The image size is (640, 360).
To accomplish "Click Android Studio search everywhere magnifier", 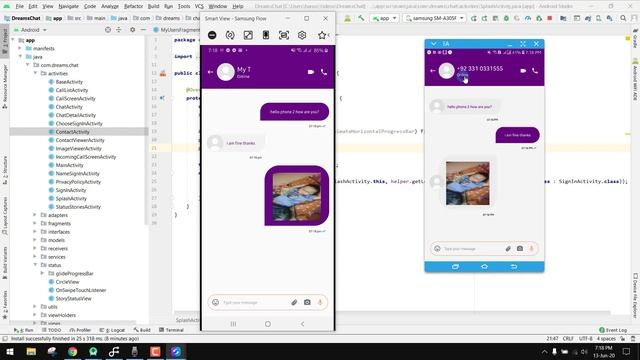I will point(623,18).
